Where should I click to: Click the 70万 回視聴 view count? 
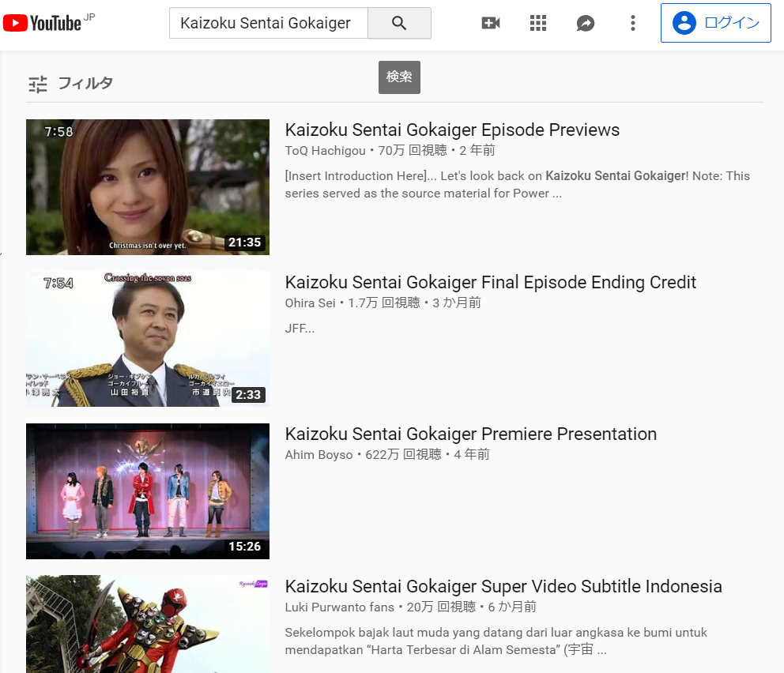(413, 150)
